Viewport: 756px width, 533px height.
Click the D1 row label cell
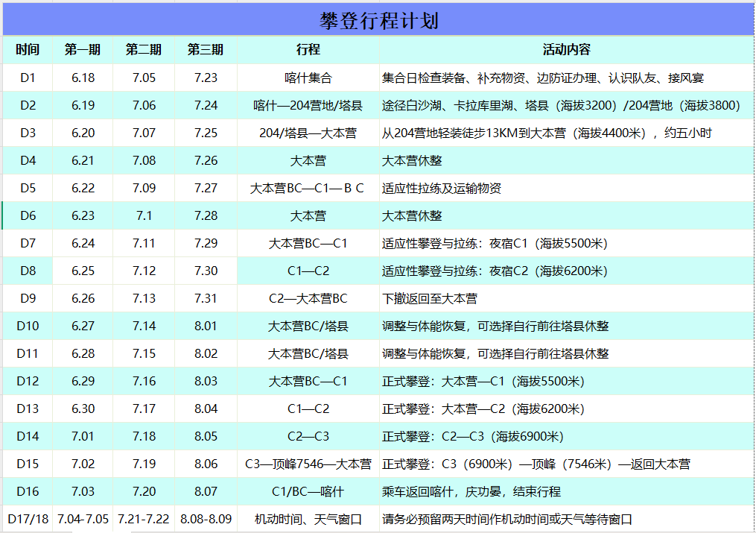28,78
